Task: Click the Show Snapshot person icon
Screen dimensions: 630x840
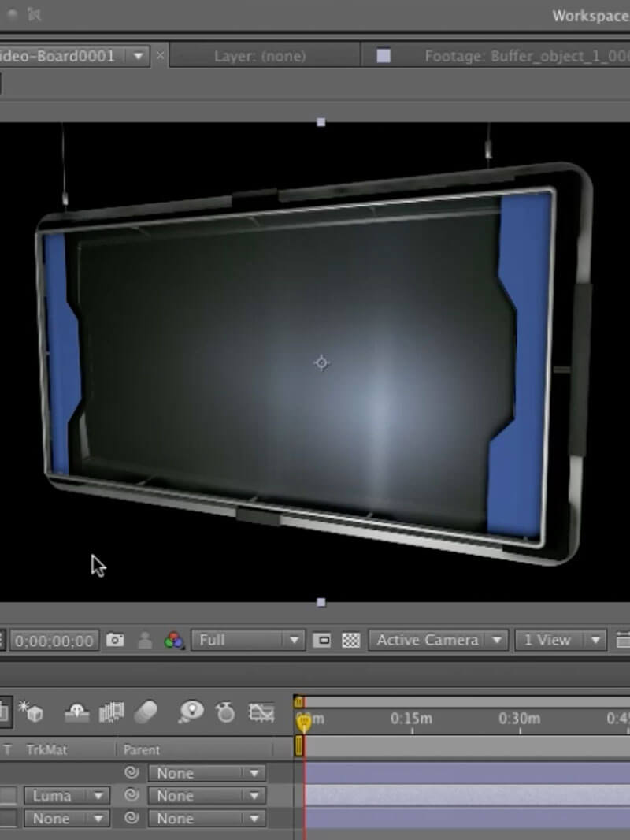Action: pos(145,640)
